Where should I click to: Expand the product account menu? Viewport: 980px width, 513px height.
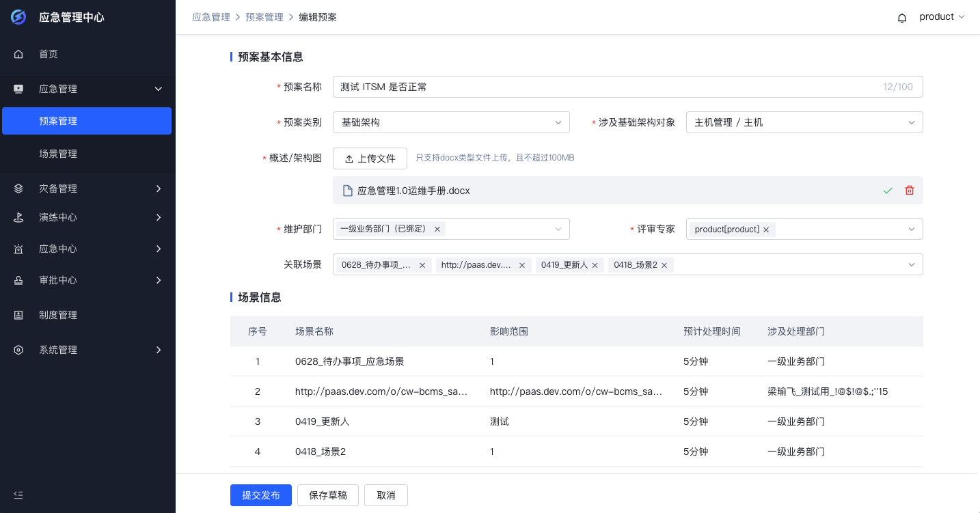pos(942,16)
